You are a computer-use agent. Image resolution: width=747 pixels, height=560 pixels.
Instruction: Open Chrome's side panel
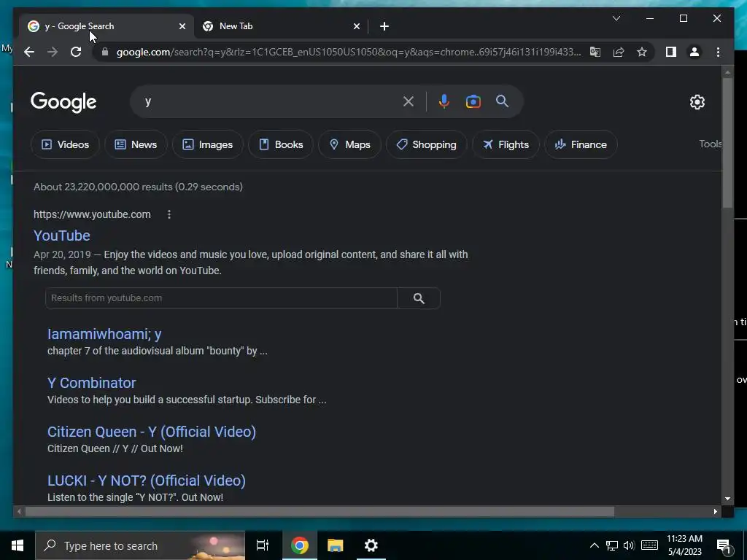coord(671,52)
